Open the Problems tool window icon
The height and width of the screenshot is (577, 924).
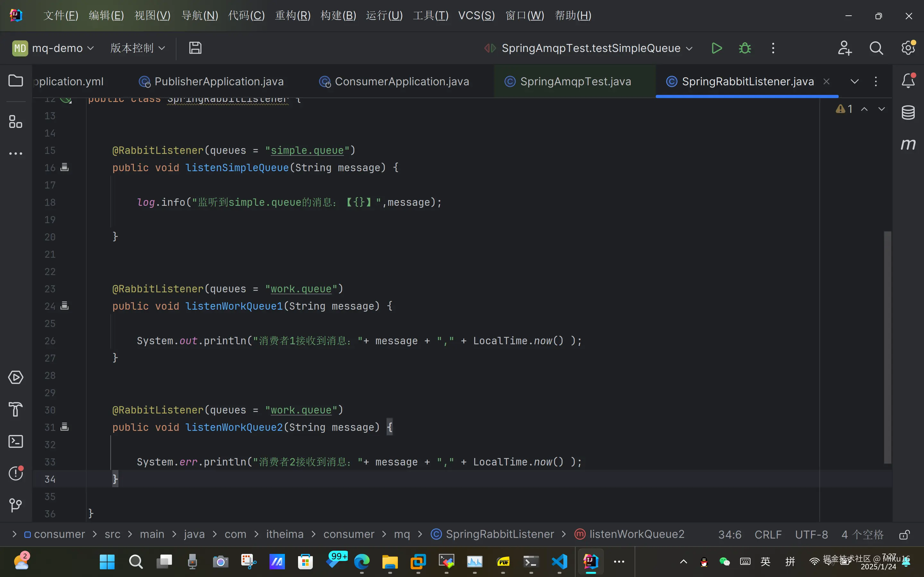click(16, 473)
